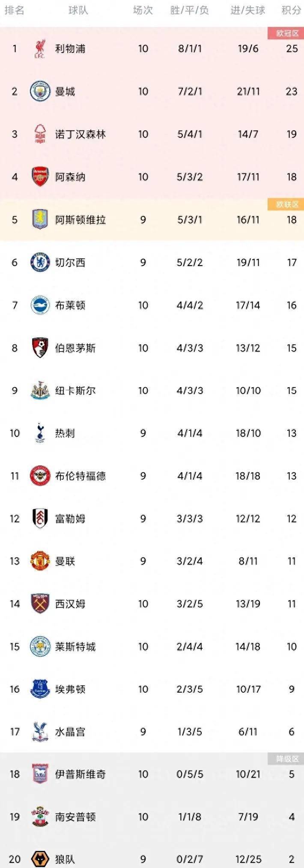Image resolution: width=304 pixels, height=868 pixels.
Task: Click the Liverpool club crest
Action: point(40,49)
